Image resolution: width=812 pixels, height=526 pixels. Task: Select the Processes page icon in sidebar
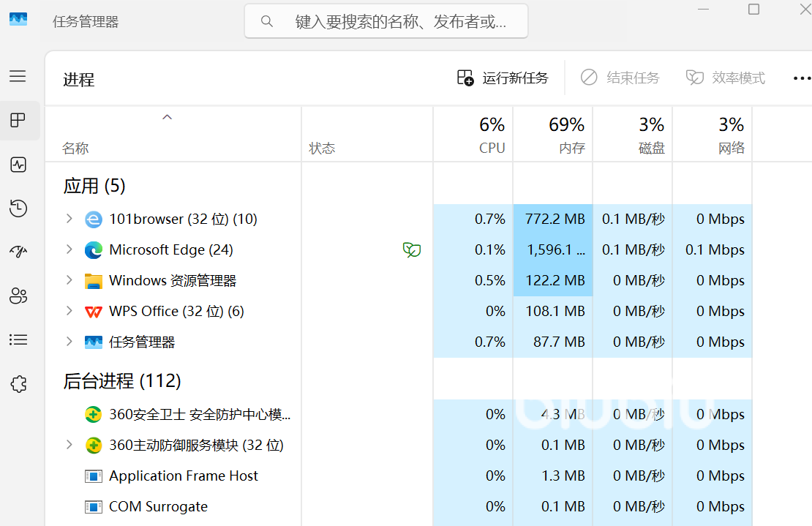pyautogui.click(x=18, y=121)
